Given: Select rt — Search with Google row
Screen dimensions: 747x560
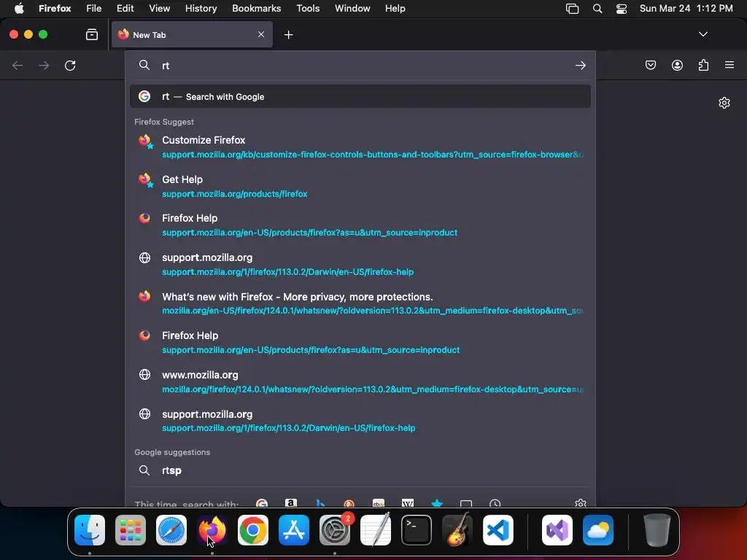Looking at the screenshot, I should coord(360,97).
